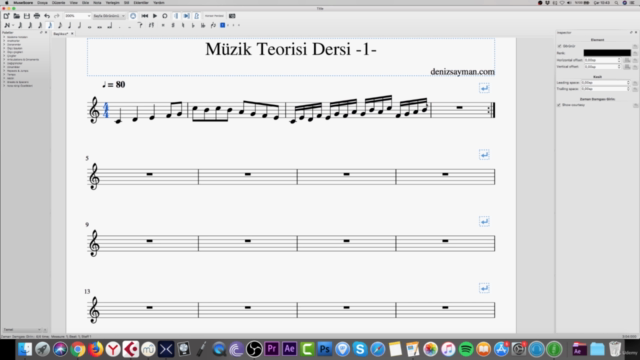640x360 pixels.
Task: Apply a double sharp accidental
Action: click(x=163, y=25)
